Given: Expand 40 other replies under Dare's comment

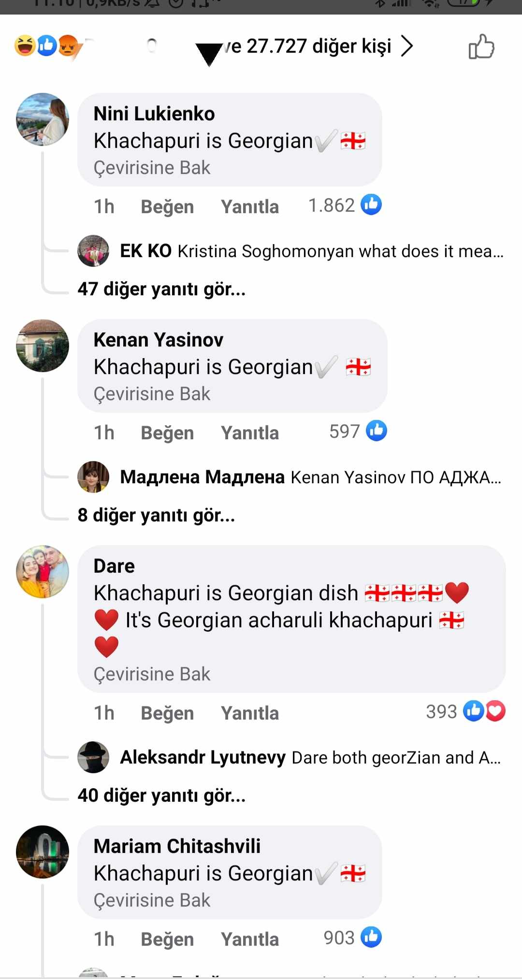Looking at the screenshot, I should (161, 795).
